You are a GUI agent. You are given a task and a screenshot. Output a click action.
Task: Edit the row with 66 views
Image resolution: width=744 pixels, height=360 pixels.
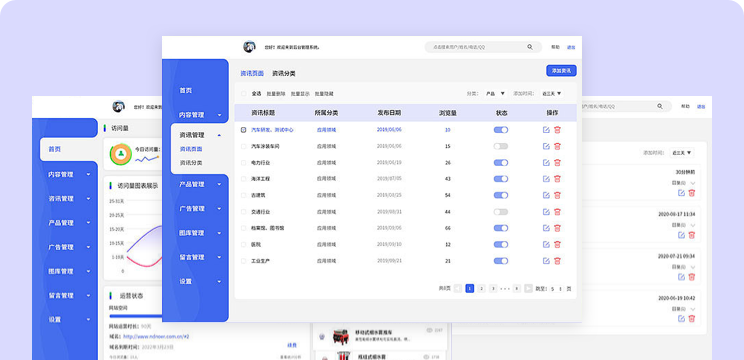[x=546, y=228]
